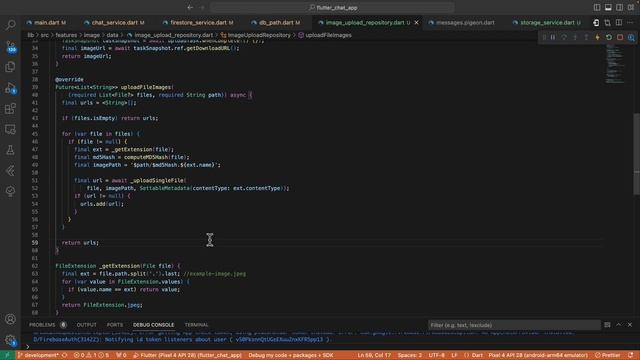Click debug Step Into button

575,37
